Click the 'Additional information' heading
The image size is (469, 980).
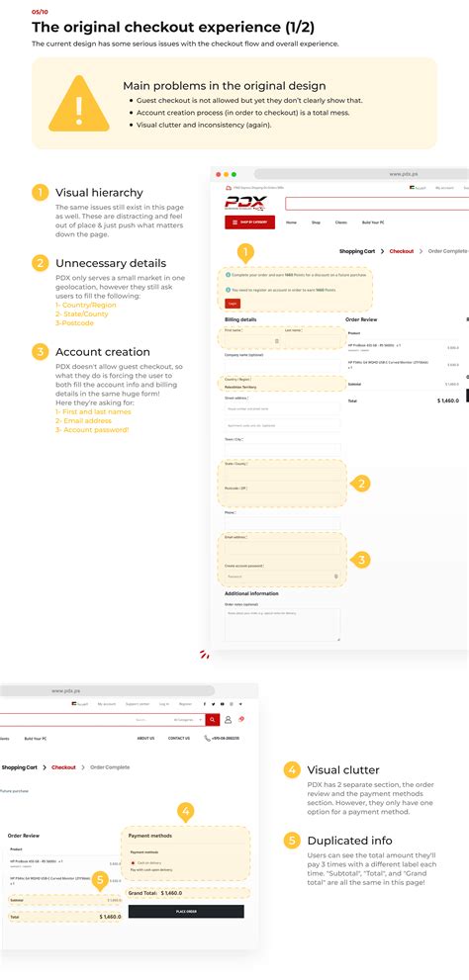[x=251, y=593]
